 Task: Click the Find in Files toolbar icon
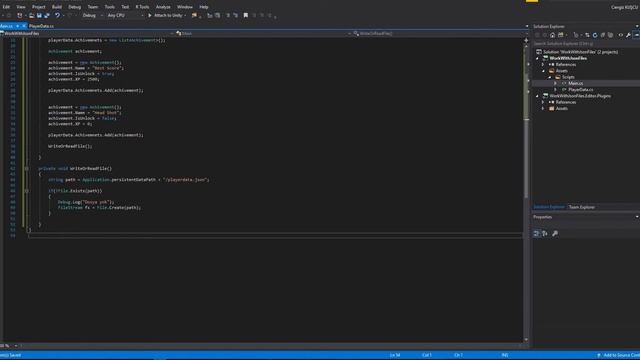[194, 16]
